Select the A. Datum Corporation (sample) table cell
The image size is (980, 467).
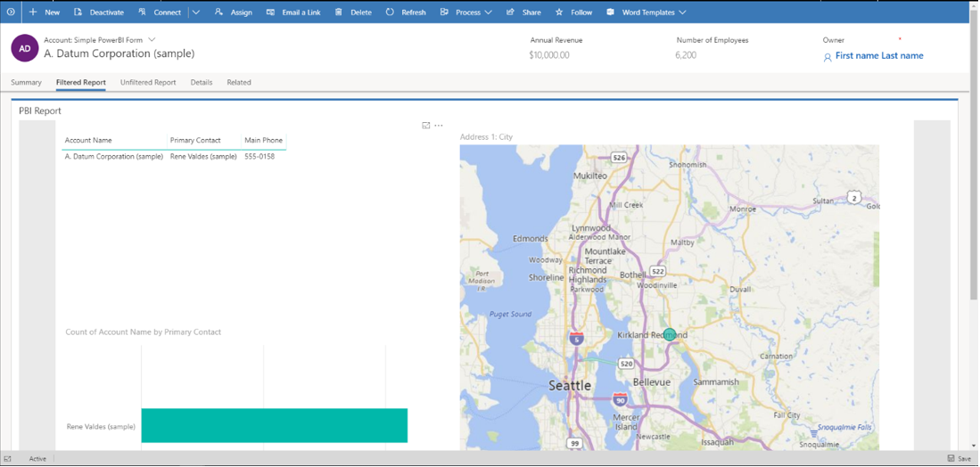click(114, 157)
